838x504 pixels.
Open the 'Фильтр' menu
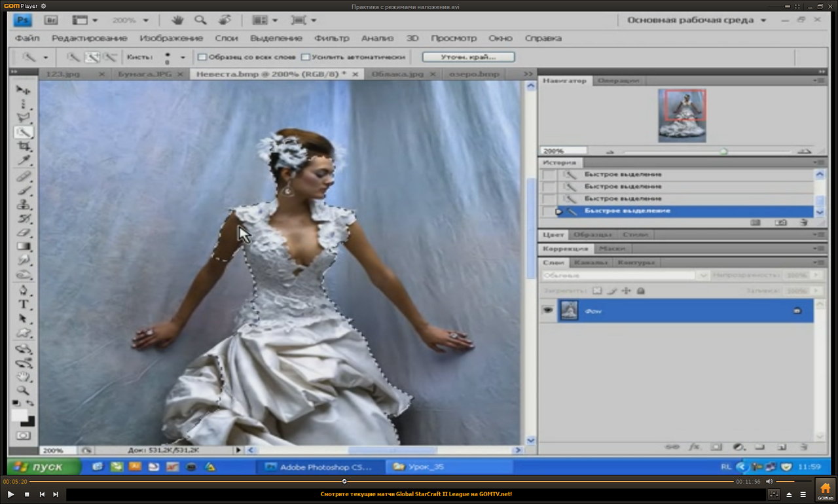(331, 38)
